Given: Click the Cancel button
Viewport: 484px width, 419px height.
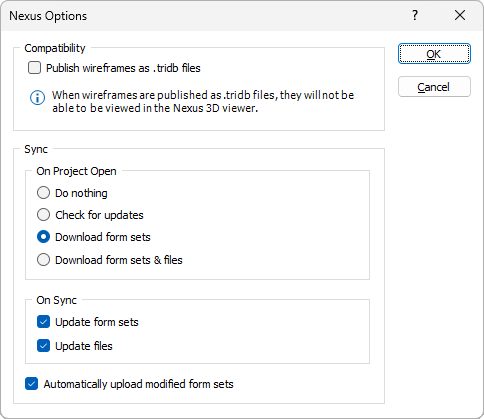Looking at the screenshot, I should coord(434,87).
